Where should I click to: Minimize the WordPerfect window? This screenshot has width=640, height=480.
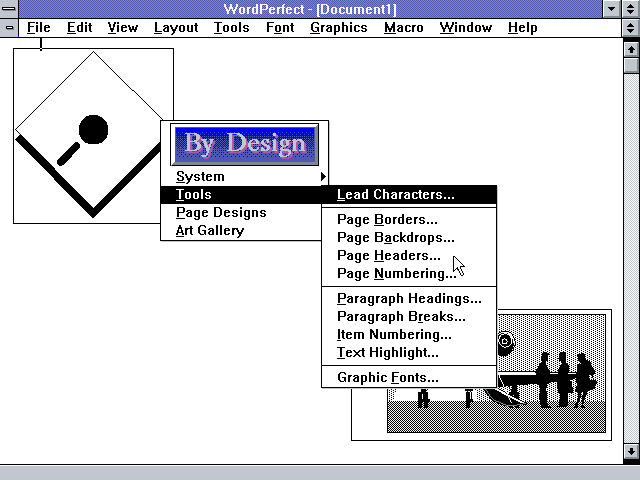611,9
